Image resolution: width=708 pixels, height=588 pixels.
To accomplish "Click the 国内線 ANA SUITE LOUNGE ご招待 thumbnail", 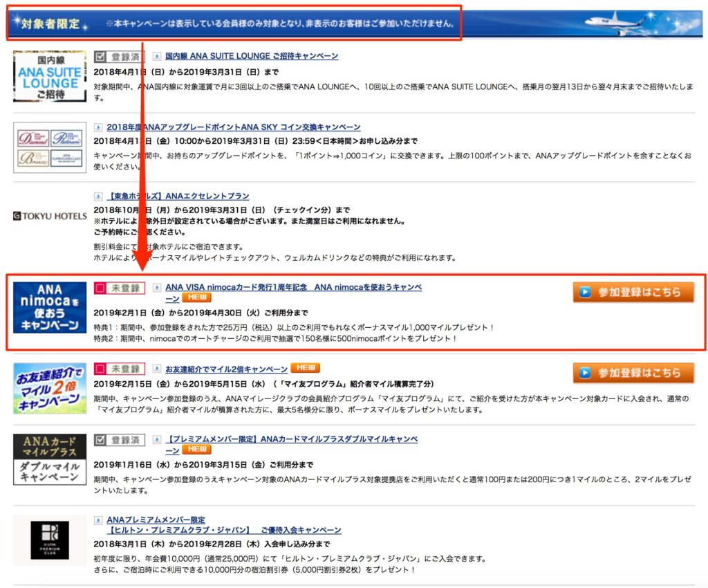I will tap(50, 76).
